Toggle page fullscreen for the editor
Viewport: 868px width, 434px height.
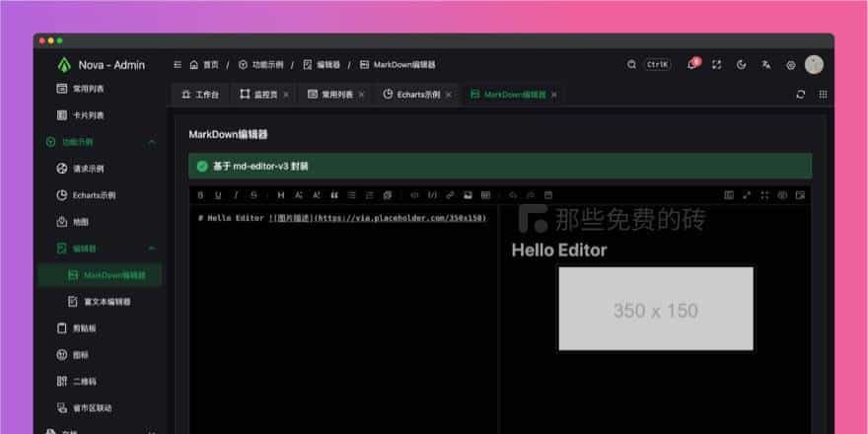tap(747, 195)
